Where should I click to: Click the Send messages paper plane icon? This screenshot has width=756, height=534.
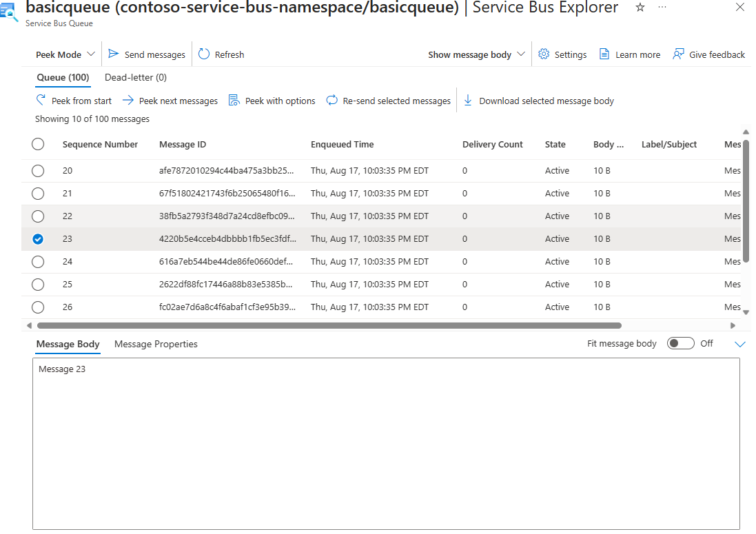[x=113, y=54]
